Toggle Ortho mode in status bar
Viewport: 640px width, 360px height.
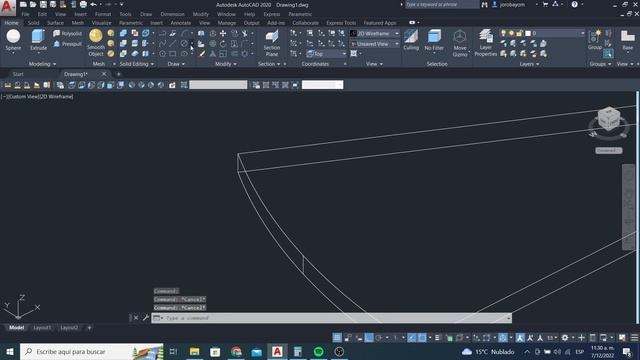(369, 338)
